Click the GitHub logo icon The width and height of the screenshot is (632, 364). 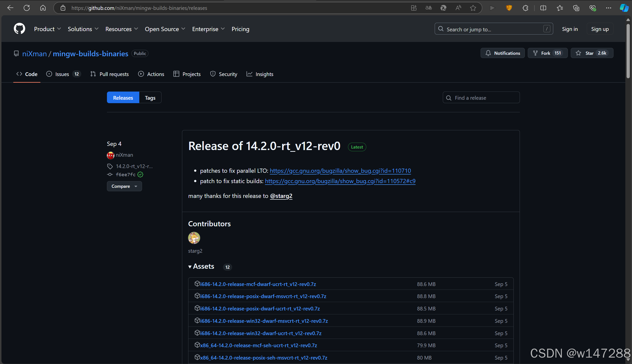click(x=19, y=29)
